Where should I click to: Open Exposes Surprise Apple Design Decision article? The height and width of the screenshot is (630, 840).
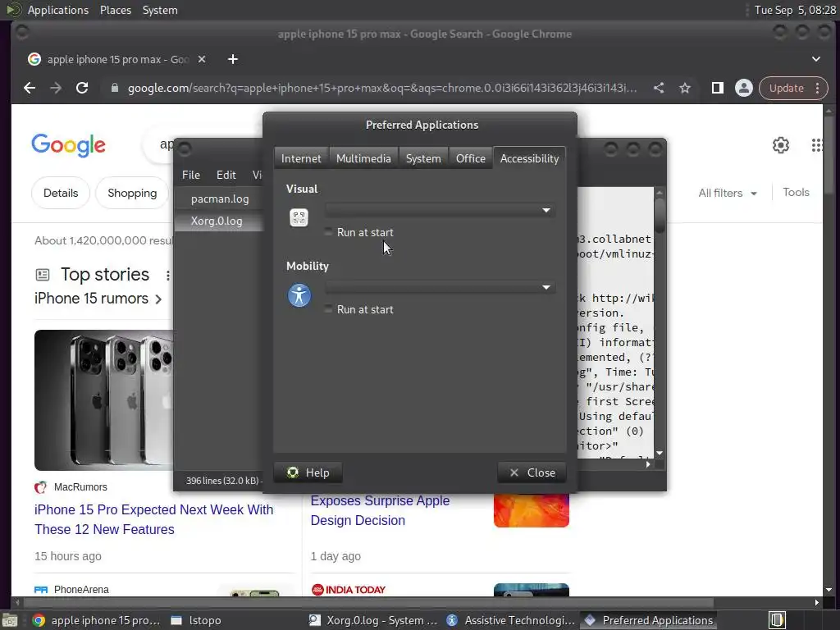click(380, 510)
